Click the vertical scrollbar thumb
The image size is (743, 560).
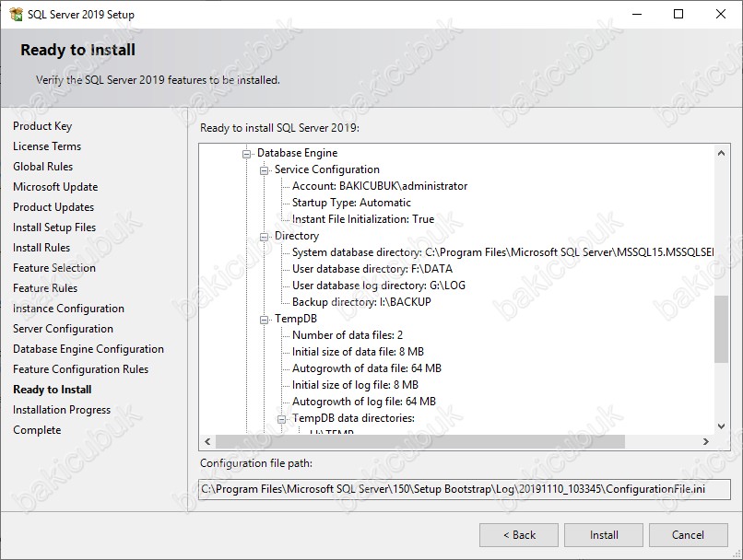pyautogui.click(x=721, y=330)
